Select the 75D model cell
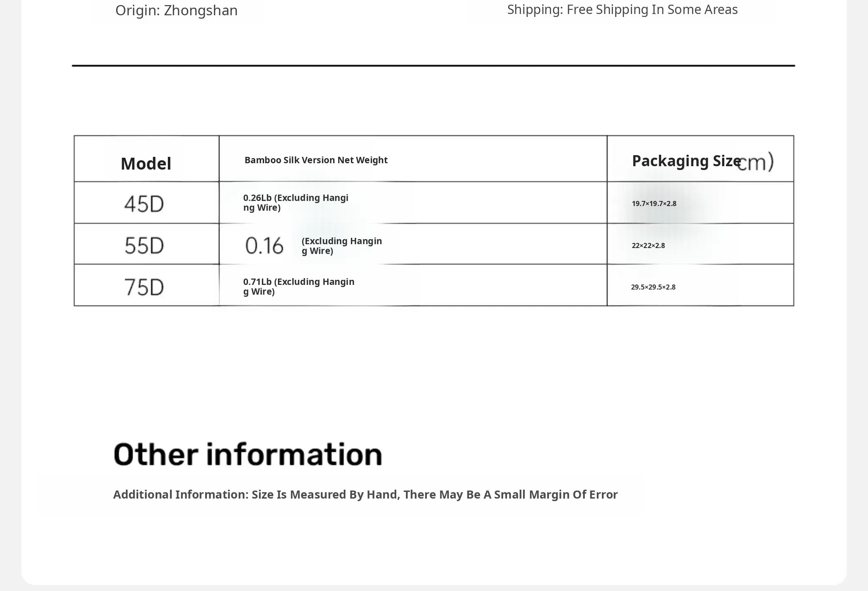The width and height of the screenshot is (868, 591). (x=144, y=287)
